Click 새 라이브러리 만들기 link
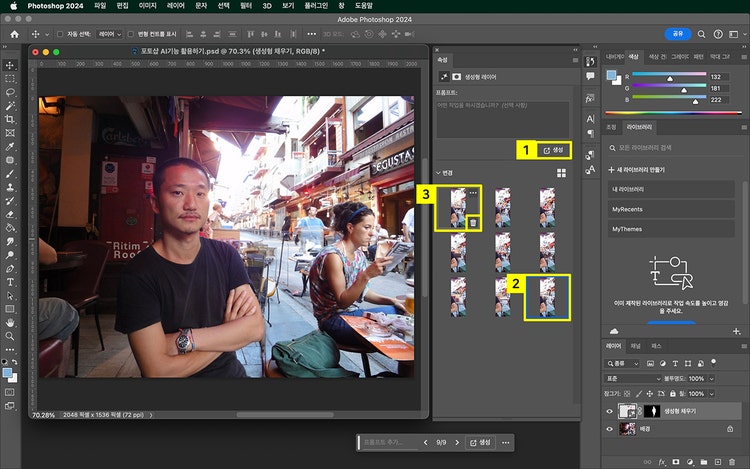Viewport: 750px width, 469px height. (x=640, y=169)
